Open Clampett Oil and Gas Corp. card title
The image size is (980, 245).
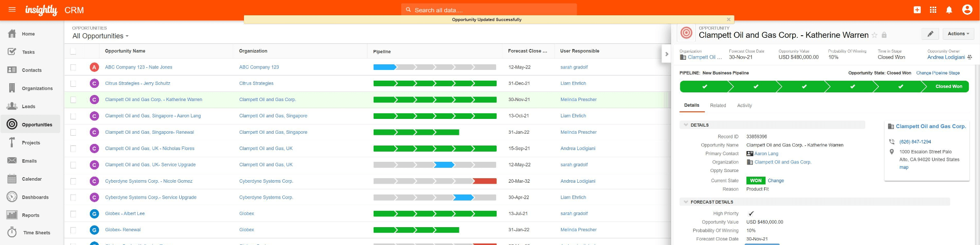[x=930, y=126]
